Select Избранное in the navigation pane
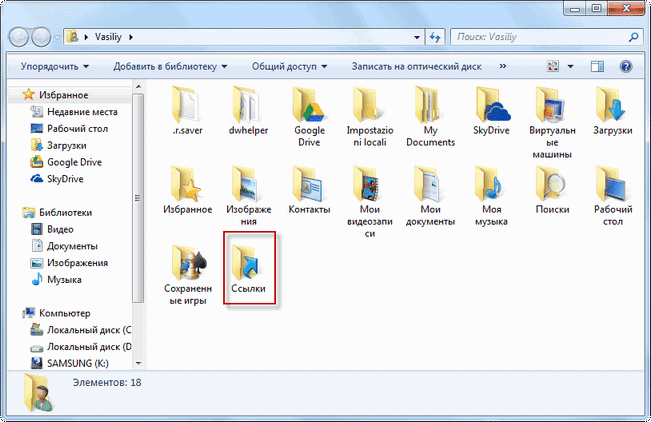 [x=64, y=95]
